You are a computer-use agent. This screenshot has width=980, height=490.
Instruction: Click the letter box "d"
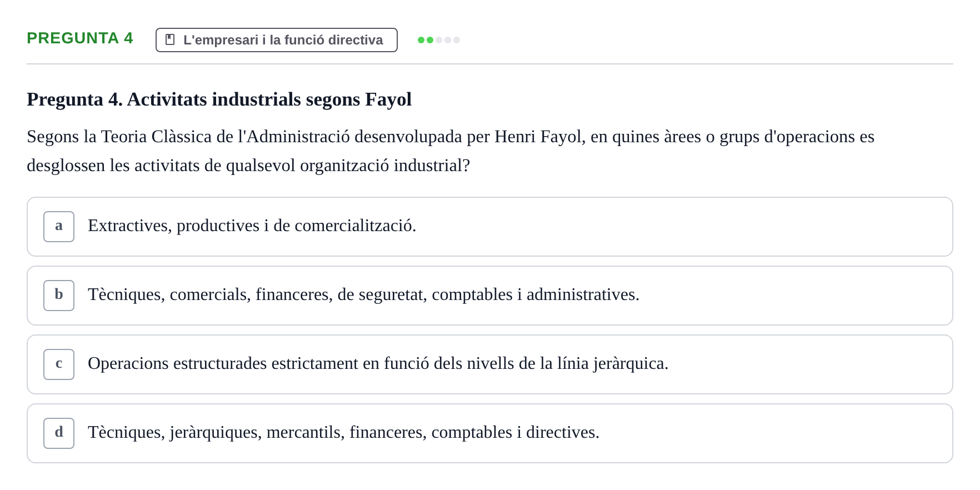[x=59, y=433]
